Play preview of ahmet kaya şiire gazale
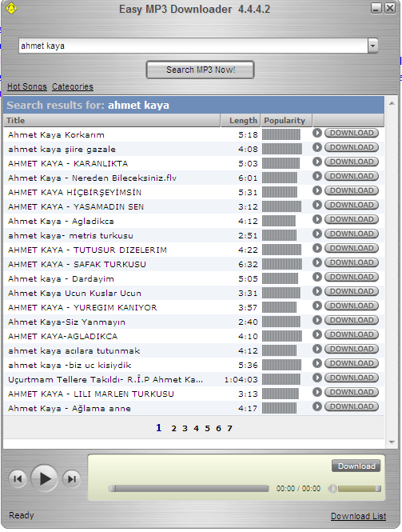This screenshot has width=402, height=532. tap(317, 147)
